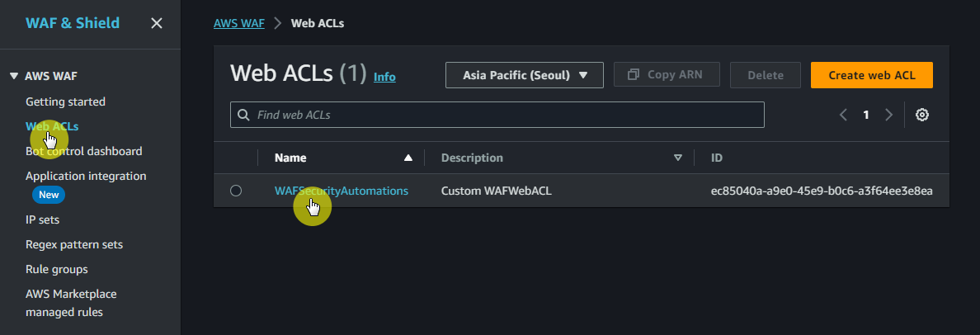Click the ID column header
Viewport: 980px width, 335px height.
[717, 158]
